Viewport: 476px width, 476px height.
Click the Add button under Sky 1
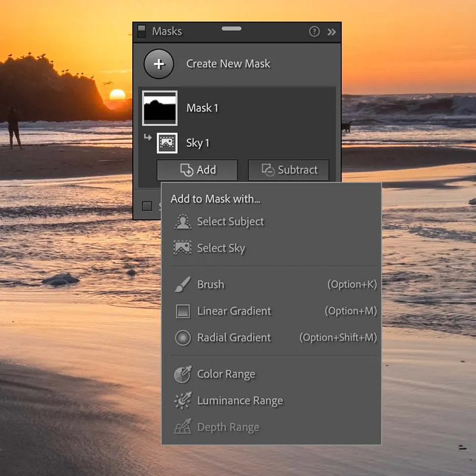click(198, 170)
